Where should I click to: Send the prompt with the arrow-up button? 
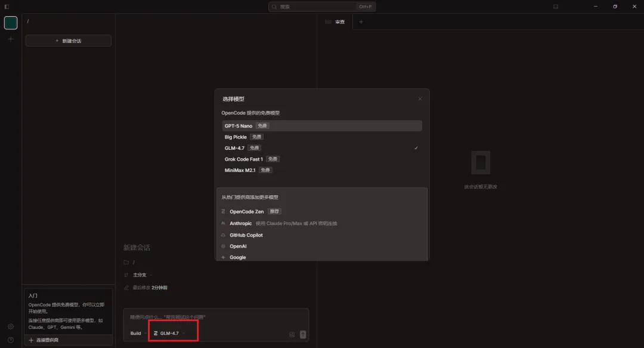pyautogui.click(x=303, y=334)
